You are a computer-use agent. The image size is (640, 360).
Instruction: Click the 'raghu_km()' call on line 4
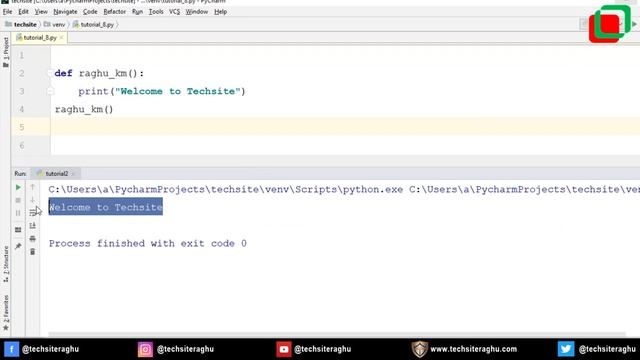pos(84,109)
